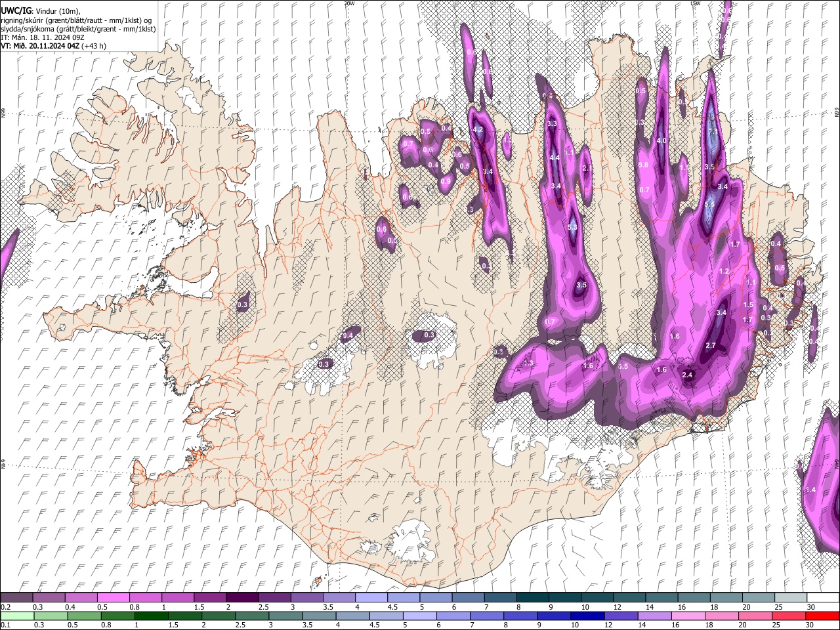Click the 'IT: Mán. 18. 11. 2024 09Z' line
Viewport: 840px width, 630px height.
tap(42, 37)
